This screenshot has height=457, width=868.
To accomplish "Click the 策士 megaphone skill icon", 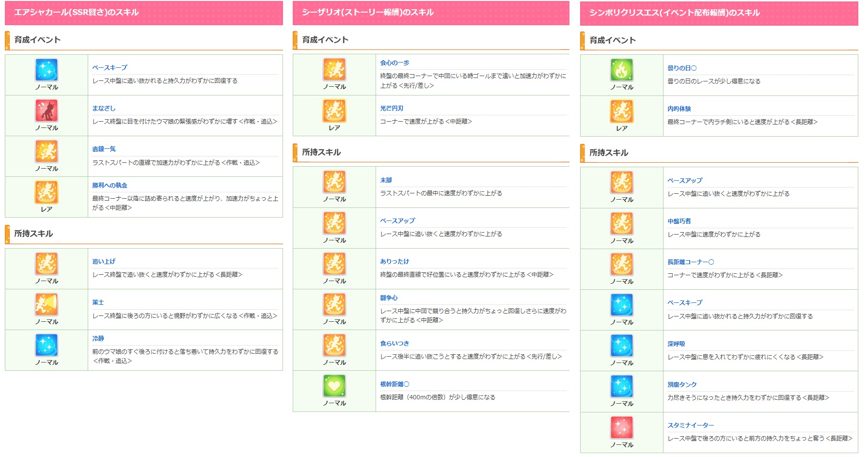I will click(47, 304).
